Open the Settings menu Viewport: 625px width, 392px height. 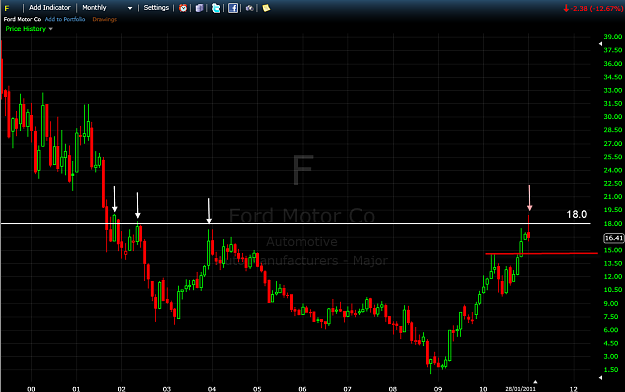(156, 8)
